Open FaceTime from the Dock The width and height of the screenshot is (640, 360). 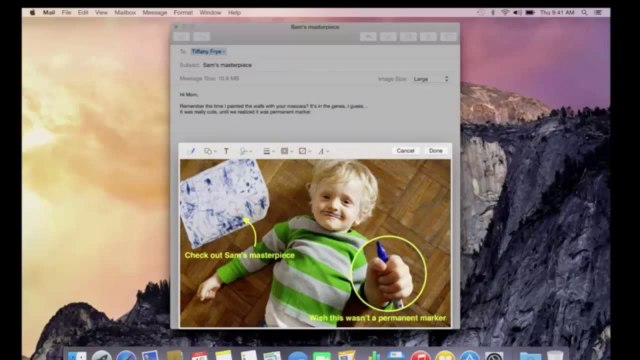pyautogui.click(x=322, y=356)
